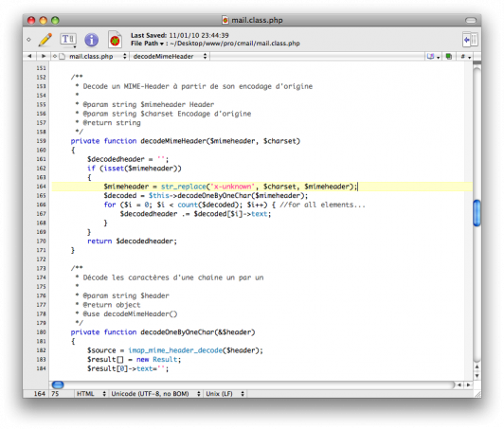Click the horizontal scrollbar left arrow
This screenshot has width=504, height=429.
click(459, 384)
